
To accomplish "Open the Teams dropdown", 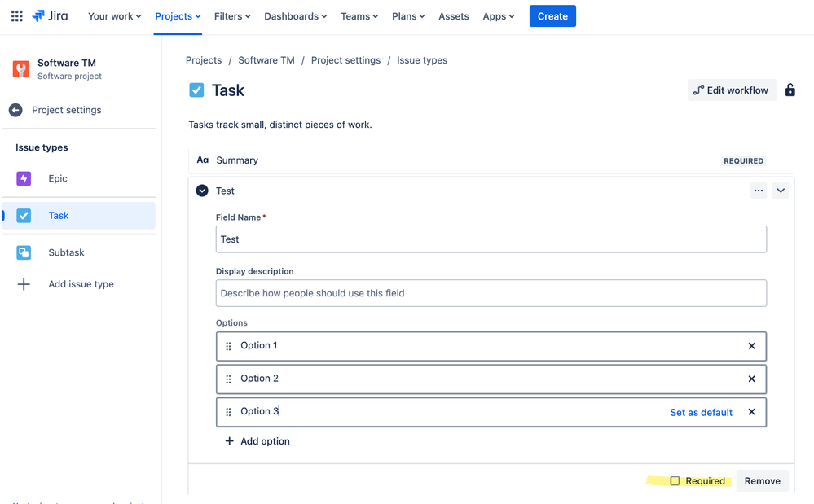I will tap(359, 16).
